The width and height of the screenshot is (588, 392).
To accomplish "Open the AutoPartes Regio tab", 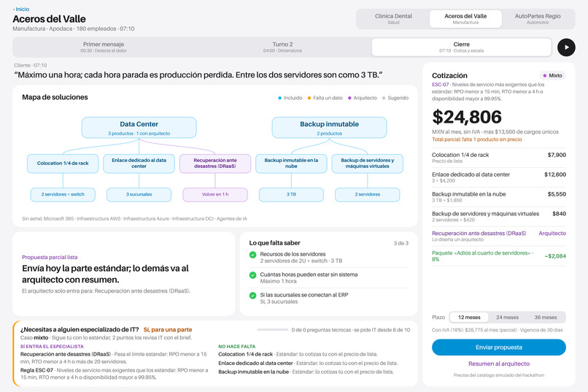I will tap(538, 19).
